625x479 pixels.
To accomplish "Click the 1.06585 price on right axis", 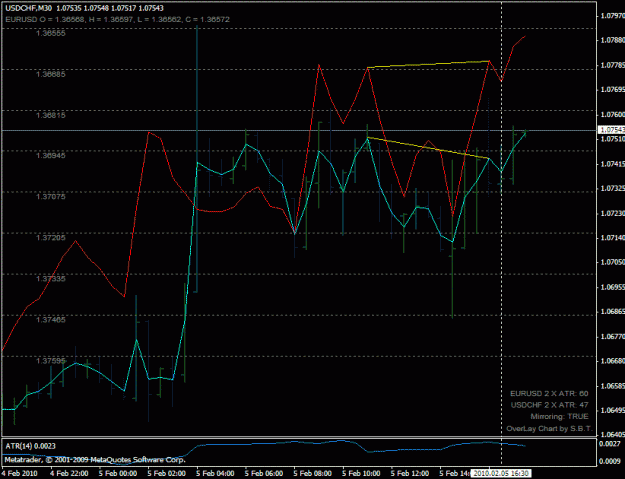I will click(x=612, y=386).
